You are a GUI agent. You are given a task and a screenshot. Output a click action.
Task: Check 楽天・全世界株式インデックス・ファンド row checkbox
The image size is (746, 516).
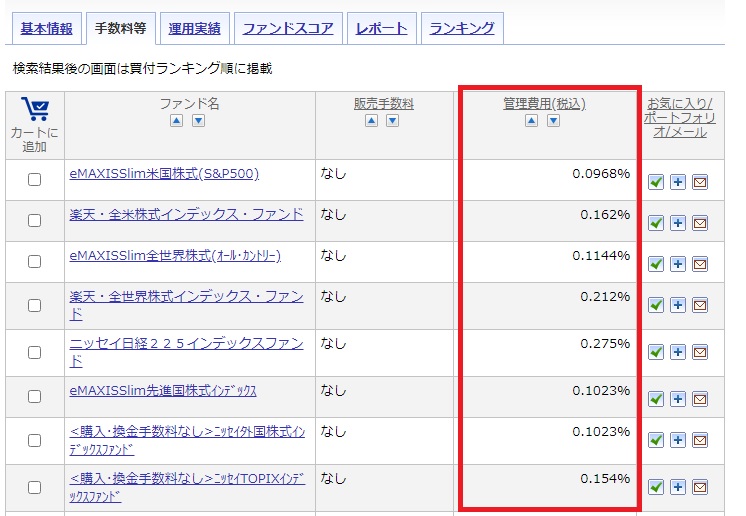pyautogui.click(x=34, y=305)
